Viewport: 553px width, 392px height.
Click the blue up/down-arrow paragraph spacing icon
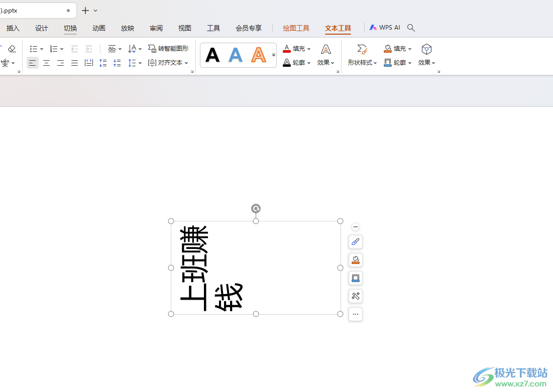[x=103, y=63]
